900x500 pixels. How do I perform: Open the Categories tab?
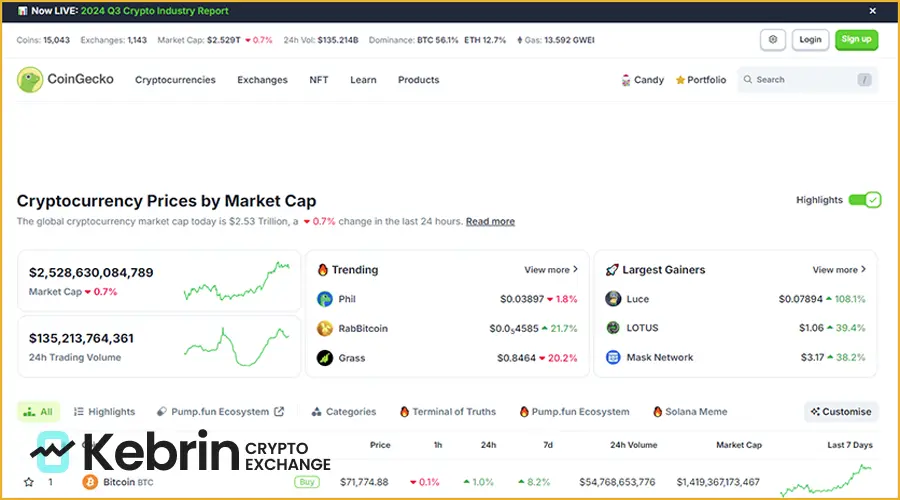click(x=344, y=412)
